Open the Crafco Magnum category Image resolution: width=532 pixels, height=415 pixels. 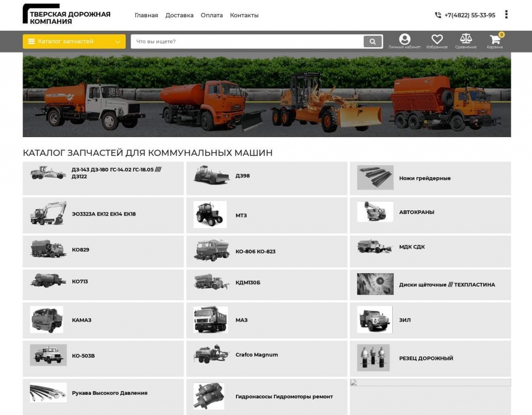[x=257, y=355]
